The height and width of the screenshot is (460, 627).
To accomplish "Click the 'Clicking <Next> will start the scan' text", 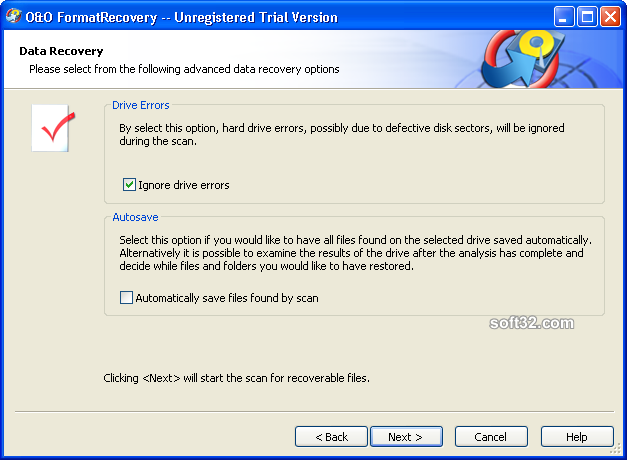I will (x=236, y=378).
